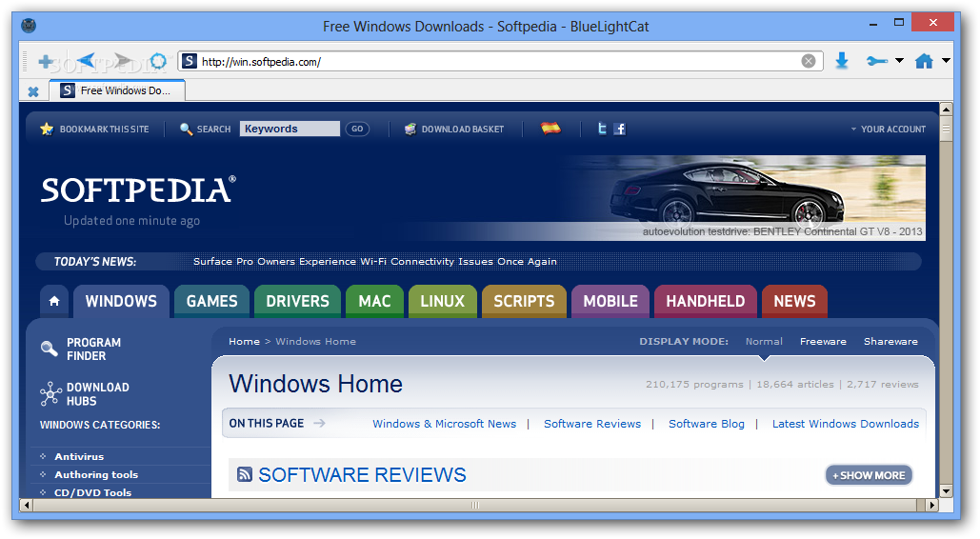Open the Authoring tools category

96,474
